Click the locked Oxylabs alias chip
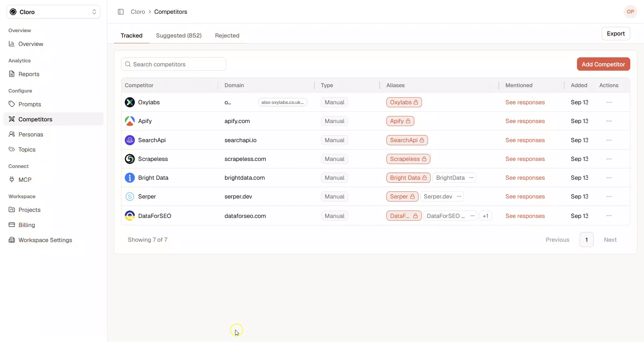644x342 pixels. [x=404, y=102]
